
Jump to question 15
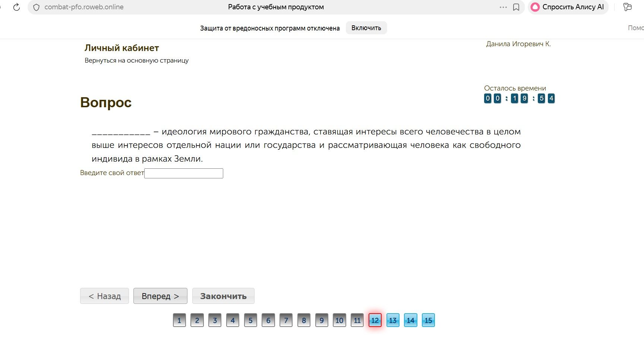[428, 320]
